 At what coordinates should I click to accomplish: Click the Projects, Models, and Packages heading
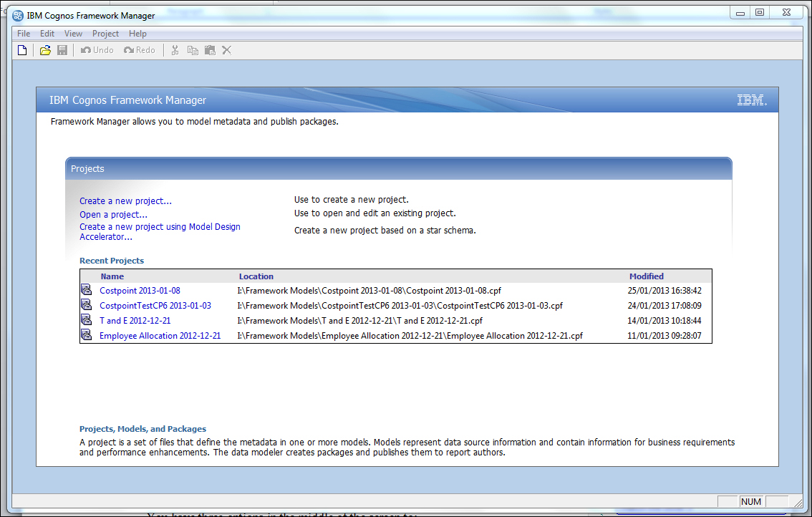[143, 429]
